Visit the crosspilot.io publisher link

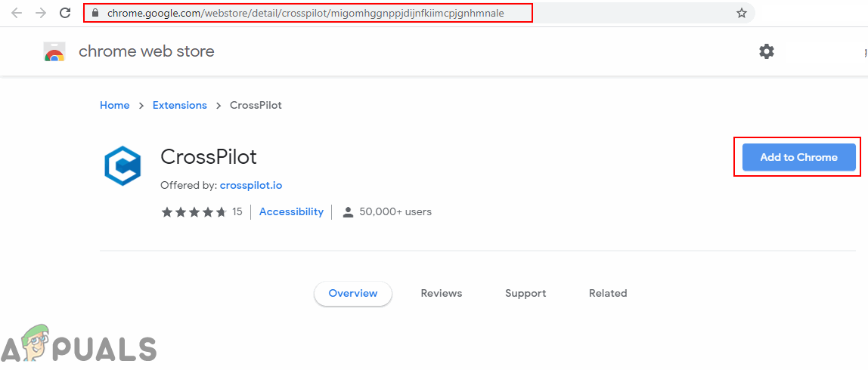point(251,185)
